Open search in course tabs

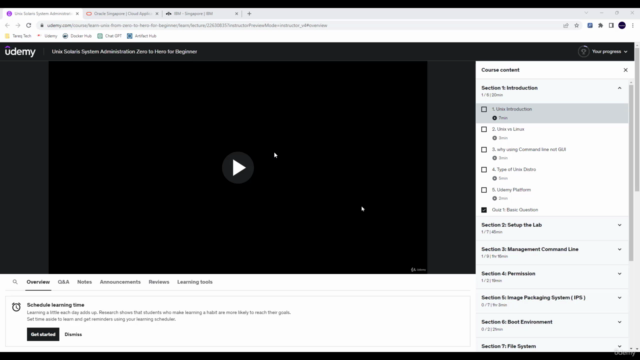click(15, 282)
